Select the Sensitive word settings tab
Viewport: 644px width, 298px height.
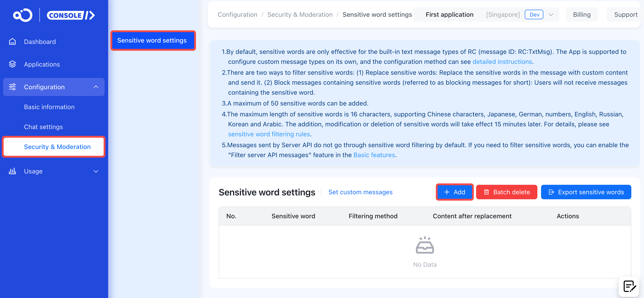[x=152, y=41]
